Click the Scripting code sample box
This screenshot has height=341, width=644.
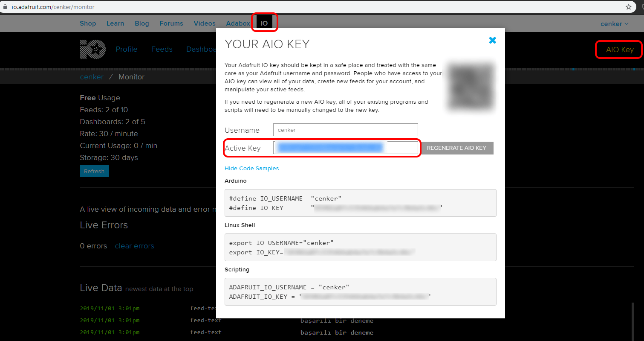point(361,291)
